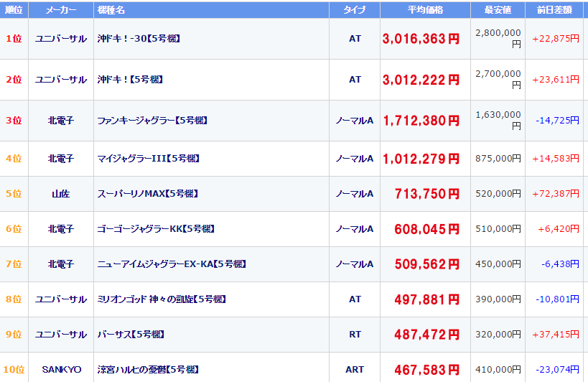The width and height of the screenshot is (588, 382).
Task: Click lowest price 2,800,000円
Action: point(498,39)
